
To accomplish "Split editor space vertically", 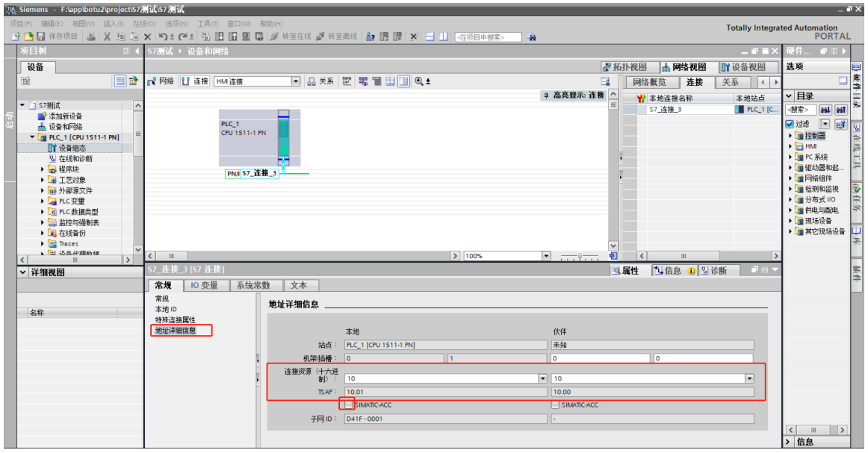I will click(x=443, y=37).
